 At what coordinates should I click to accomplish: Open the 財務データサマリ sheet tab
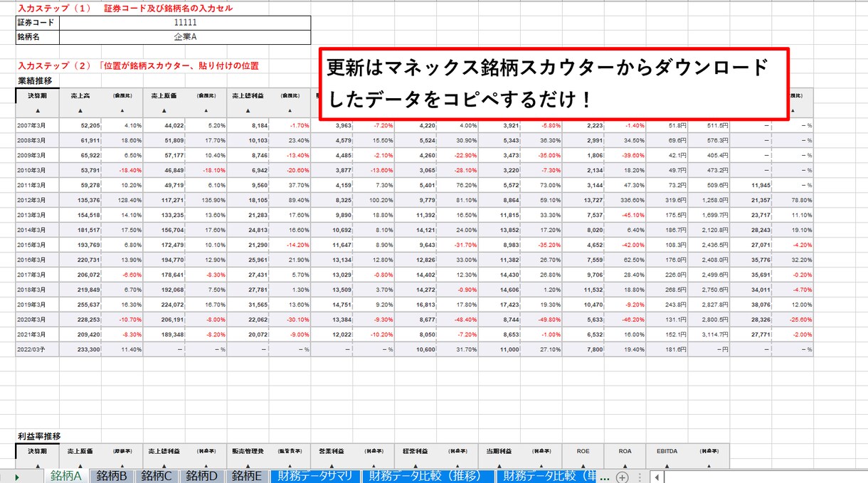315,476
